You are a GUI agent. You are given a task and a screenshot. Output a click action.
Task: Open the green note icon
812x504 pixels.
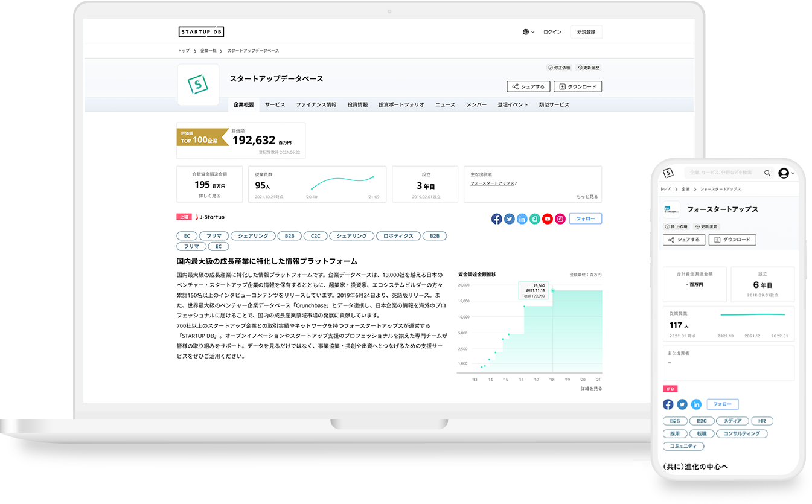pos(535,219)
